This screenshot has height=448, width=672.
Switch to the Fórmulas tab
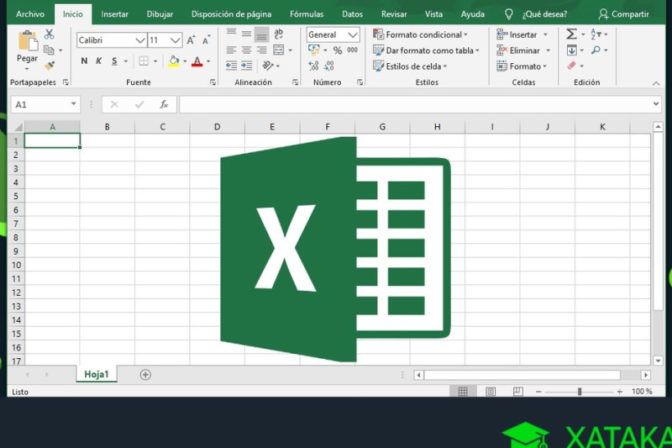(306, 14)
